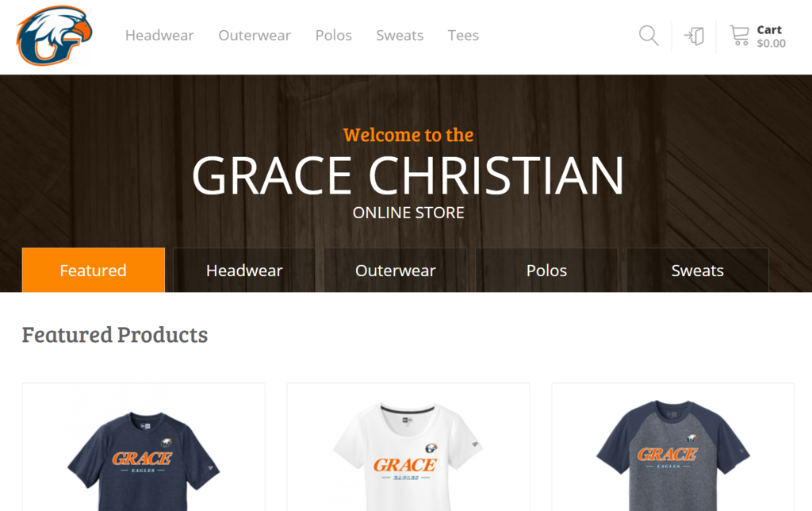Screen dimensions: 812x511
Task: Open Outerwear in top navigation
Action: click(x=255, y=35)
